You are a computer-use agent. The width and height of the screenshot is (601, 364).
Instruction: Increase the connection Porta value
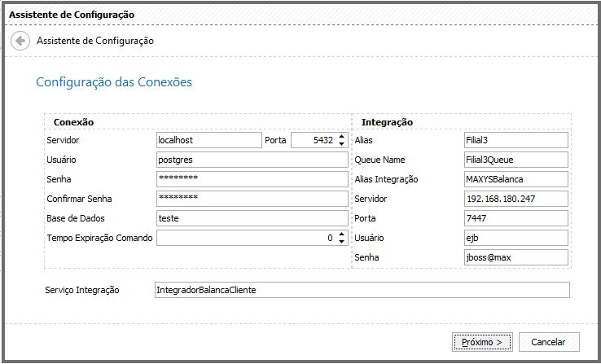[x=341, y=137]
